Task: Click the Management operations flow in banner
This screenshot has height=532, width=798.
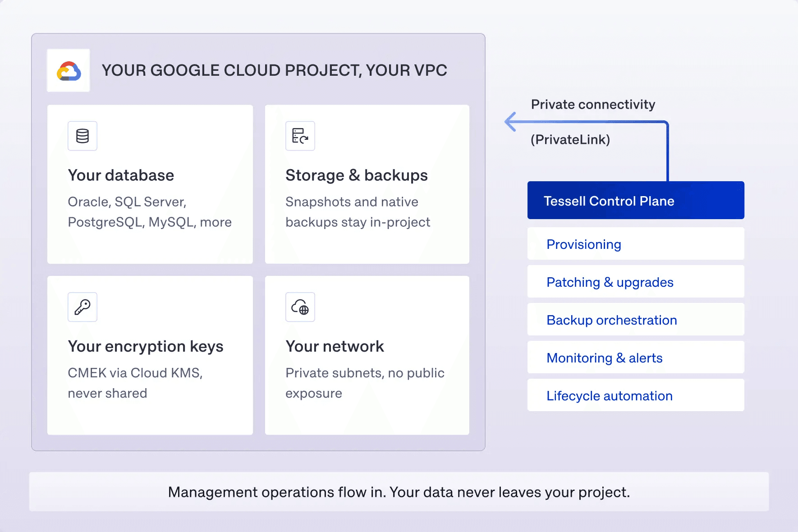Action: pos(399,492)
